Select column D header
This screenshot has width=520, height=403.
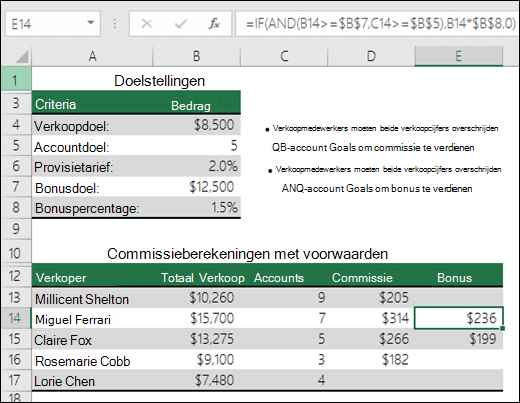click(x=371, y=56)
